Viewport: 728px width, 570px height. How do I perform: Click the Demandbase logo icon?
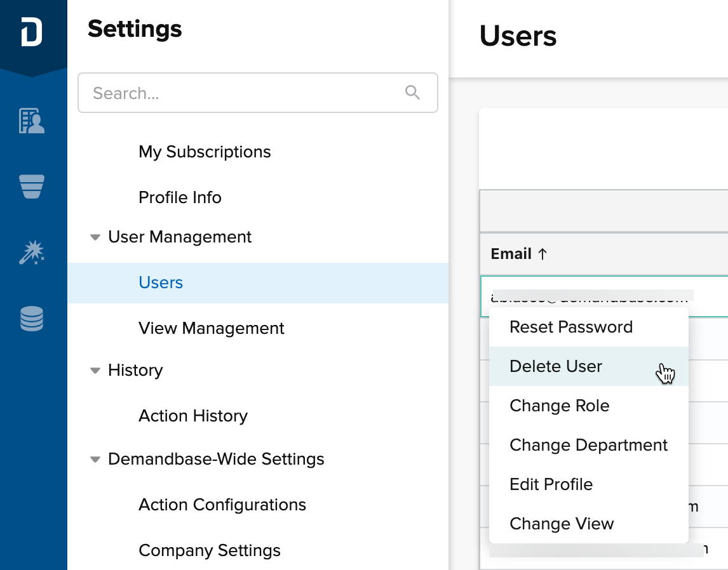(x=32, y=32)
